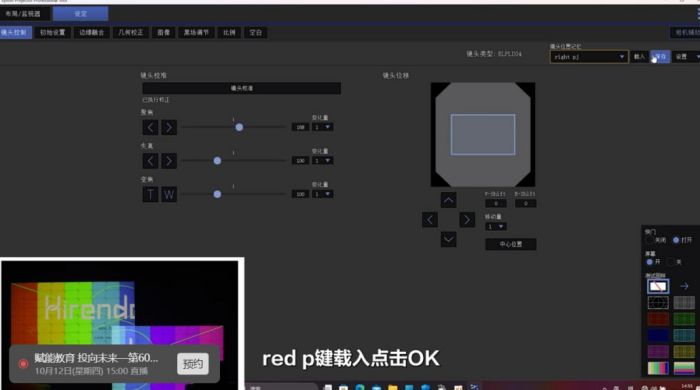Select the shutter 关闭 (close) radio button
Screen dimensions: 700x390
click(650, 240)
